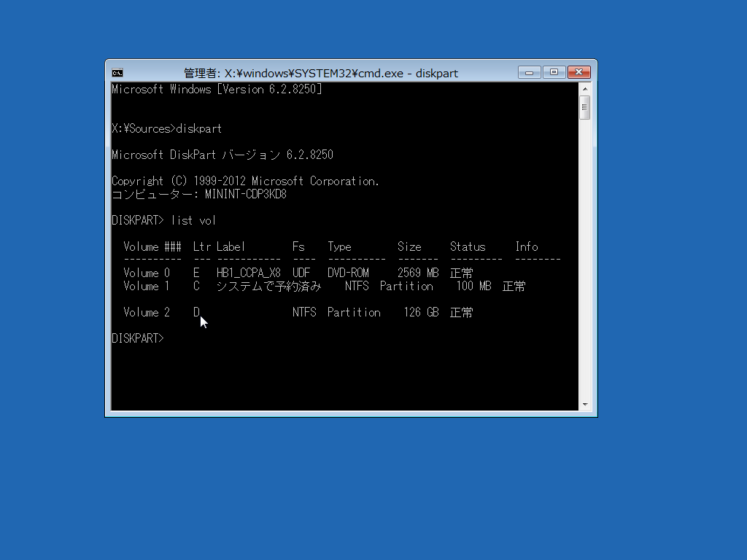This screenshot has height=560, width=747.
Task: Click the DVD-ROM type text
Action: click(348, 273)
